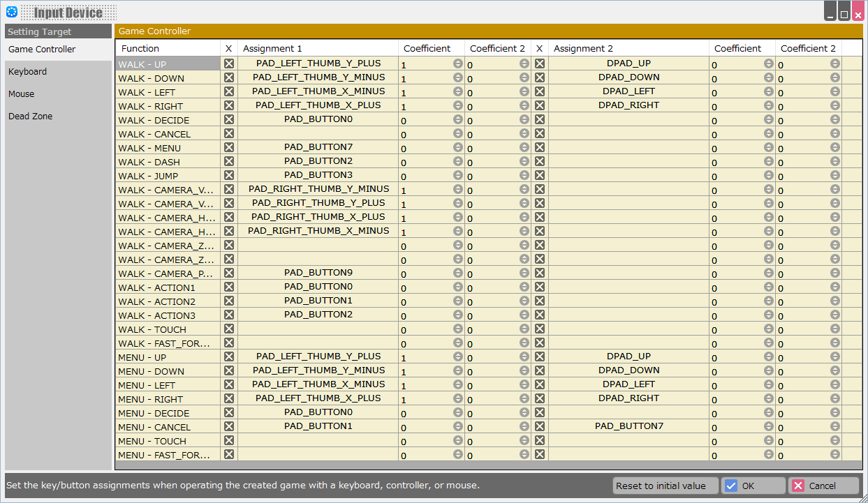The width and height of the screenshot is (868, 503).
Task: Select Dead Zone in Setting Target list
Action: click(x=31, y=117)
